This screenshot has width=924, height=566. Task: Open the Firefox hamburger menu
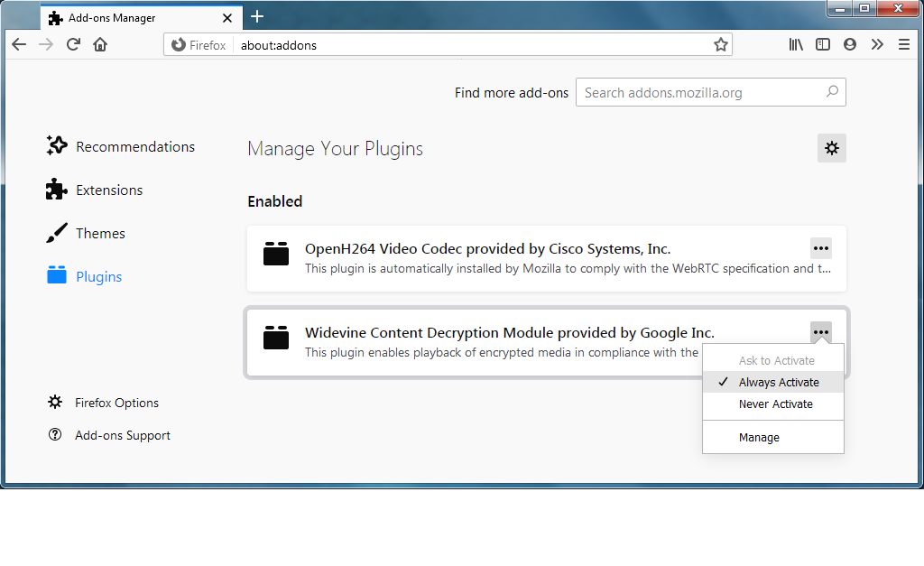click(x=904, y=43)
